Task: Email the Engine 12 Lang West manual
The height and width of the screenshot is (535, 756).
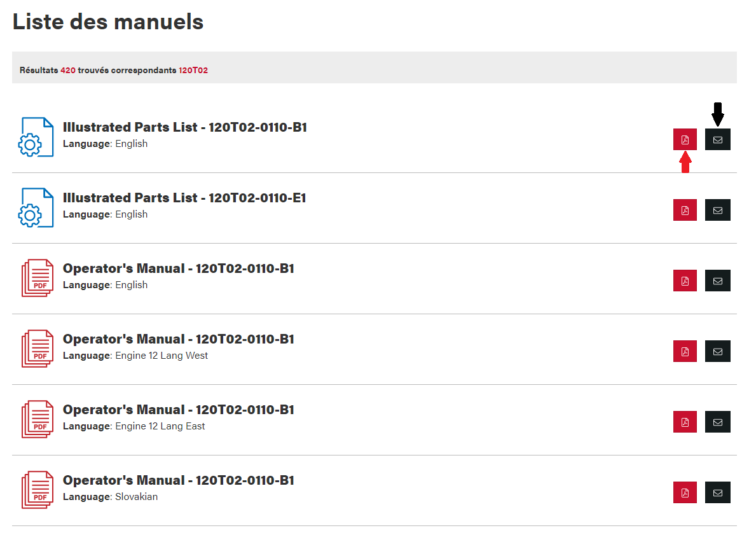Action: point(717,351)
